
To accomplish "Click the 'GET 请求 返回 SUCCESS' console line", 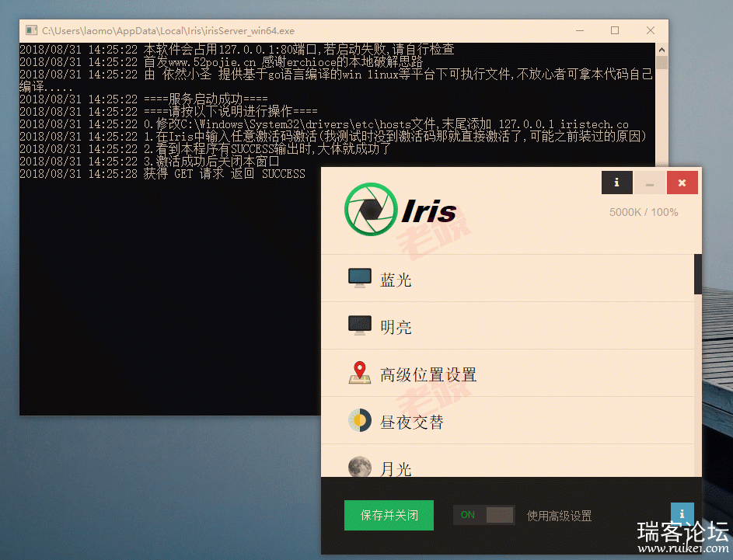I will click(162, 174).
